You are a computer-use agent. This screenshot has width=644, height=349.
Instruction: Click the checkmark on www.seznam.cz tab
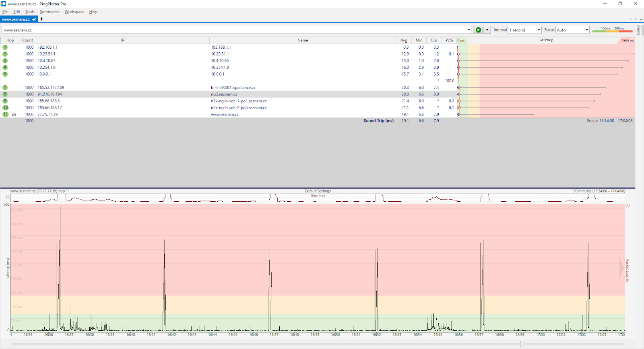(34, 19)
